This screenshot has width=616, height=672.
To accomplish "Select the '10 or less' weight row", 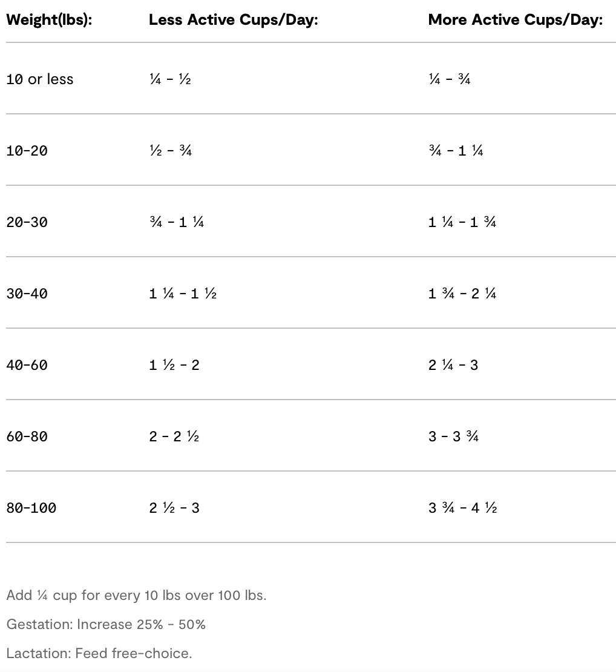I will [40, 79].
